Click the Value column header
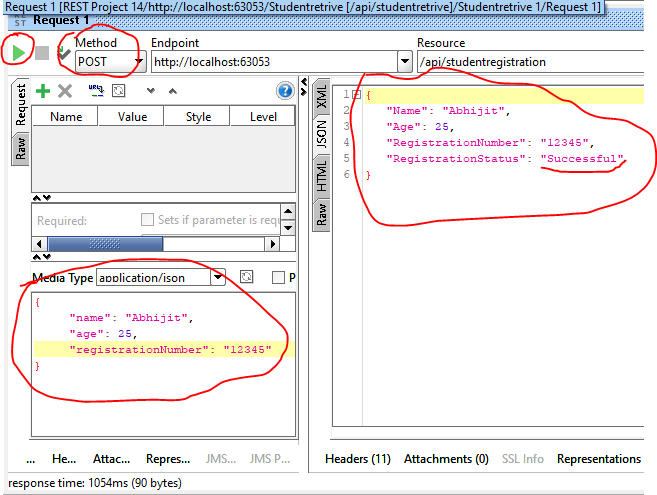657x495 pixels. pos(132,117)
